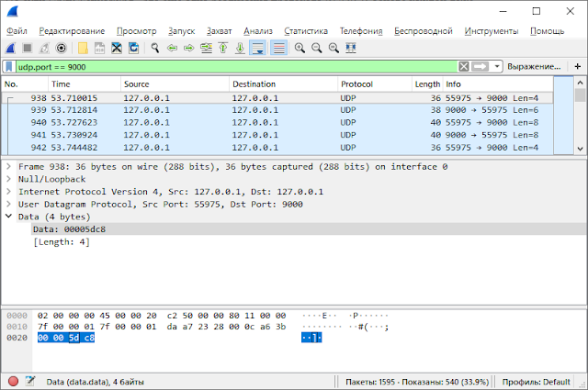Open the Анализ menu

258,31
